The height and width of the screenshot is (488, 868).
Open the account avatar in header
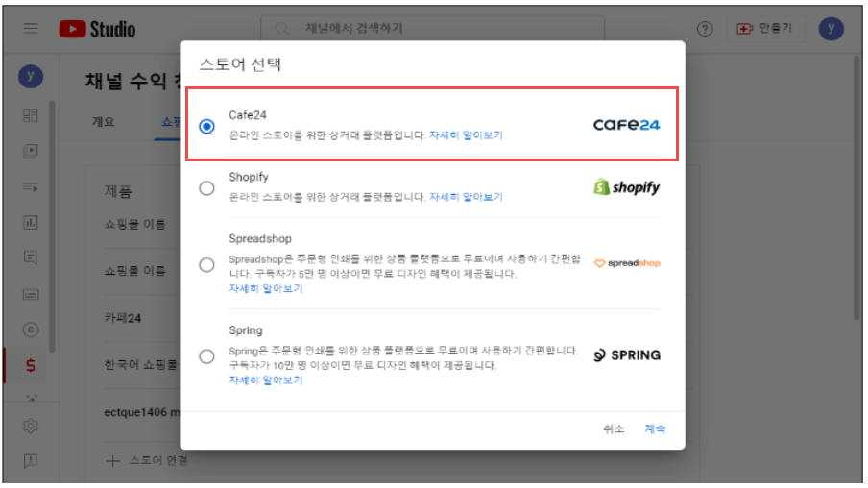coord(831,29)
